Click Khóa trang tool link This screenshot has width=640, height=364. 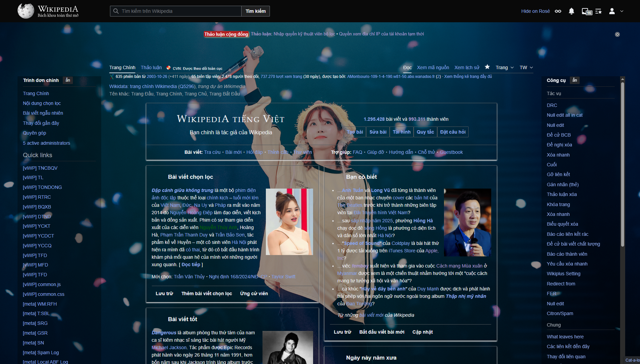pyautogui.click(x=558, y=204)
